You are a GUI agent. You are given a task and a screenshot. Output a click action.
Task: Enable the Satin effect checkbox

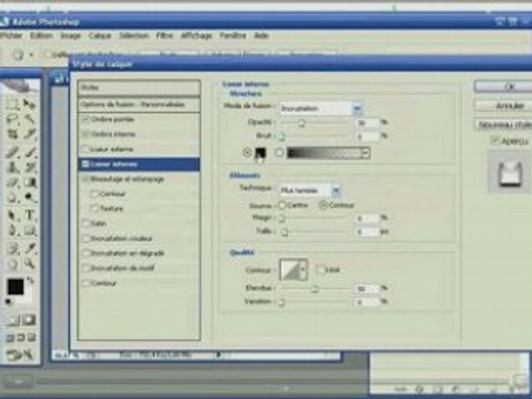coord(86,223)
